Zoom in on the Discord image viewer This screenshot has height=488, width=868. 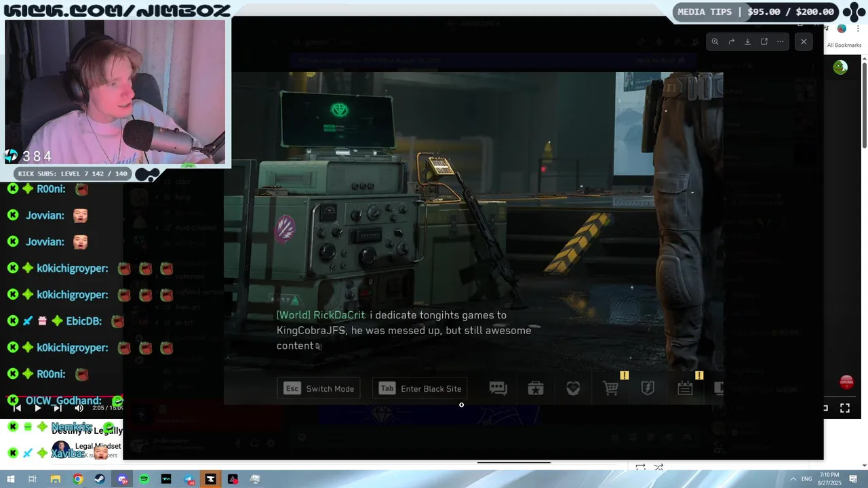pyautogui.click(x=715, y=41)
